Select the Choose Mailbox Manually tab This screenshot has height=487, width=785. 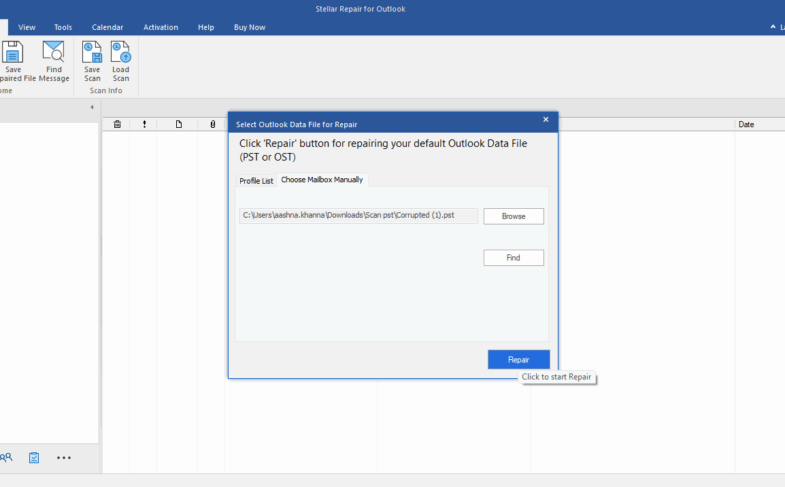[x=322, y=180]
